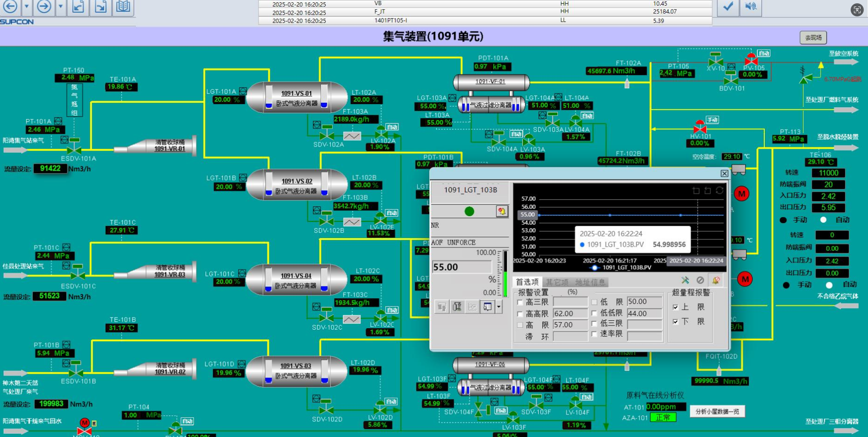This screenshot has width=868, height=437.
Task: Click the refresh icon on trend chart
Action: pos(719,190)
